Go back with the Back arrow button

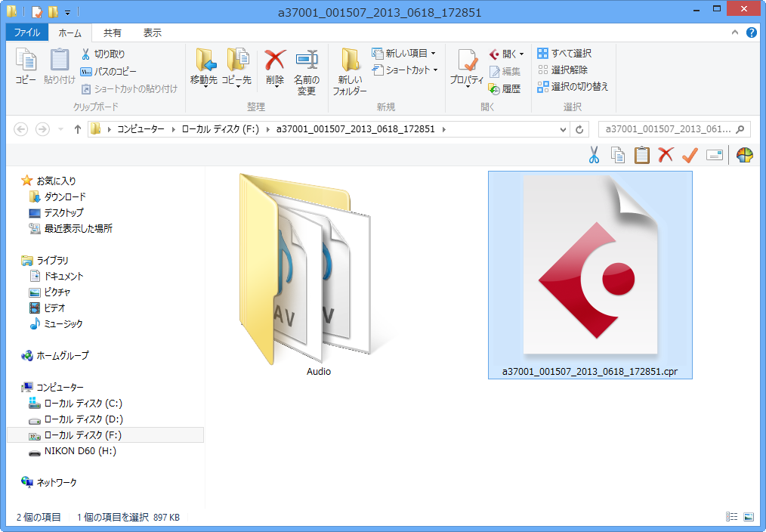(20, 129)
